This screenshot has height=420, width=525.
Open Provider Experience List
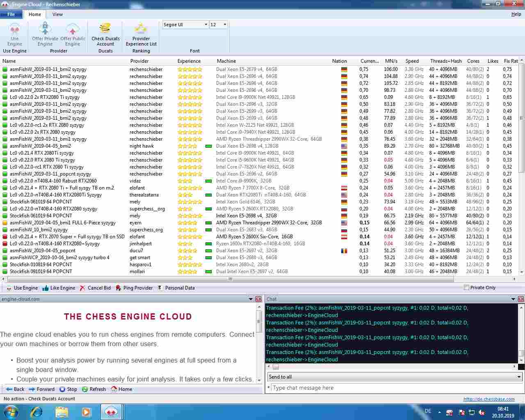tap(141, 34)
